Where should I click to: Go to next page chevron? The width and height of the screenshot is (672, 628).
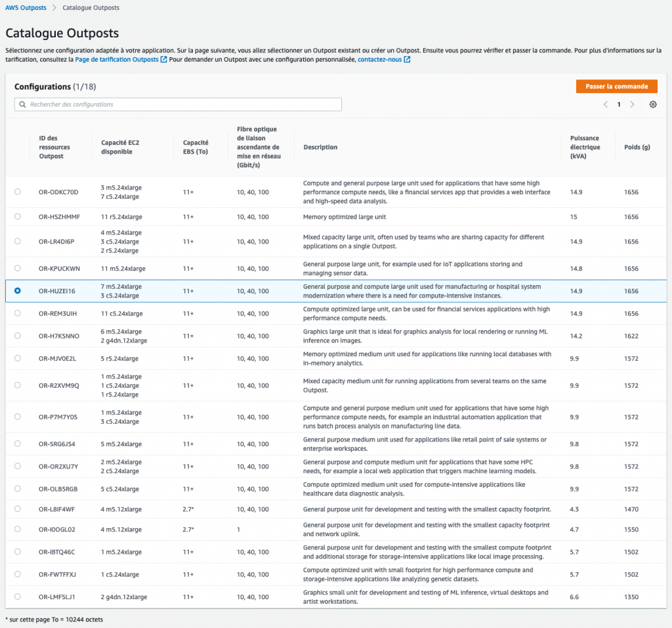(632, 104)
